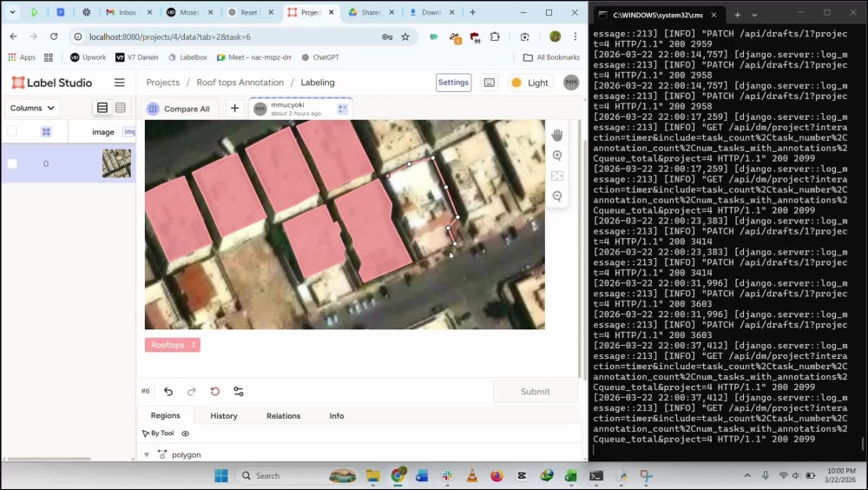Open the Label Studio hamburger menu
The height and width of the screenshot is (490, 868).
tap(120, 83)
